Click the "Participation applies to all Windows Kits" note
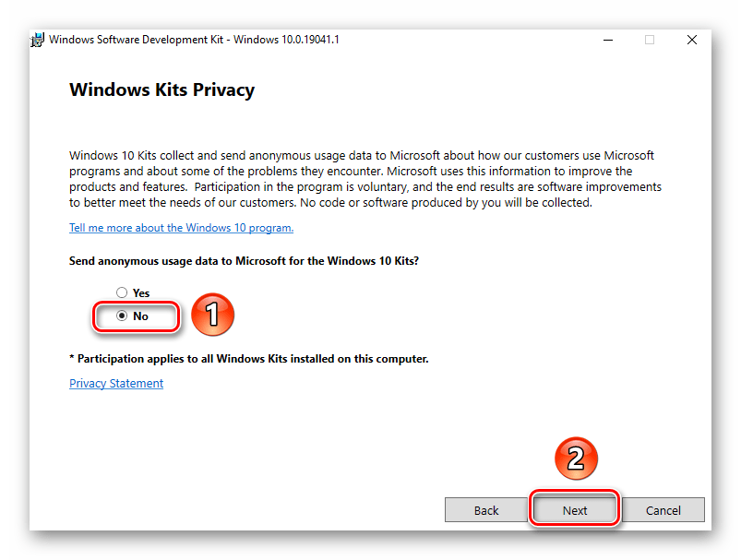 click(x=249, y=358)
